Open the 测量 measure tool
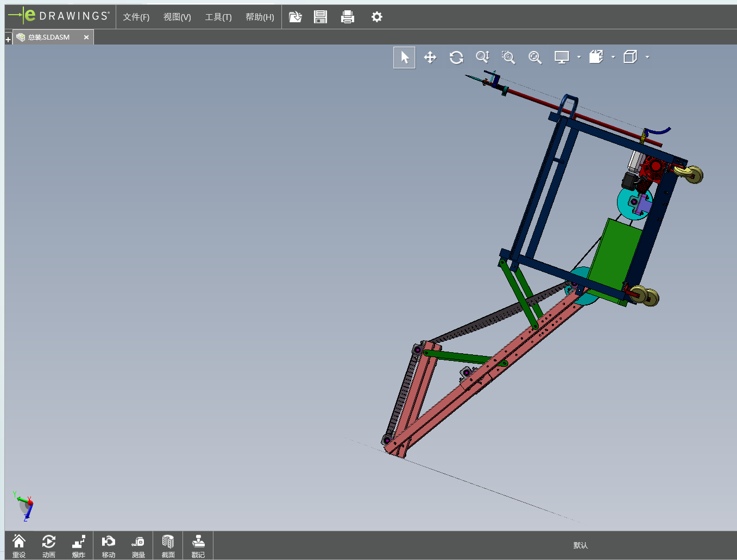Viewport: 737px width, 560px height. (x=138, y=546)
